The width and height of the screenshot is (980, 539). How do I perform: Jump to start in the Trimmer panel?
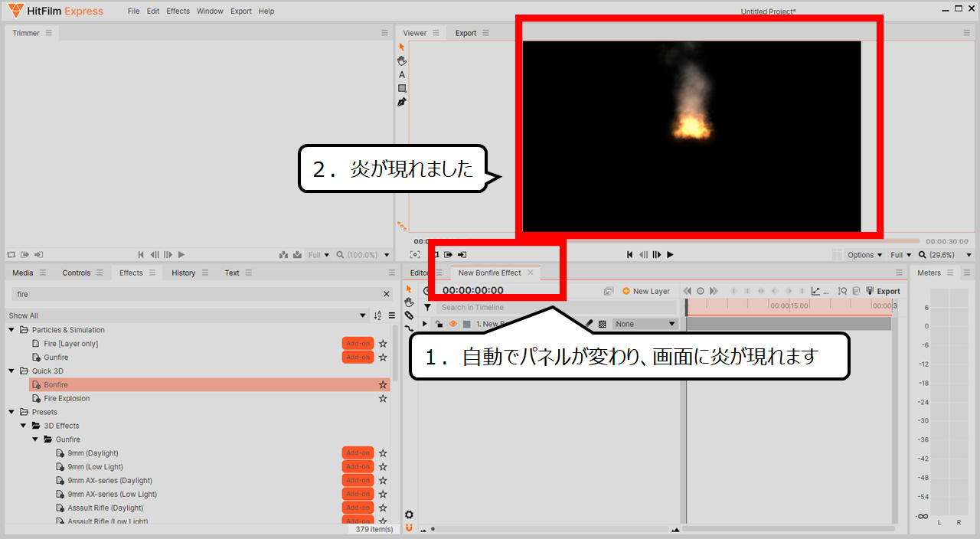141,254
